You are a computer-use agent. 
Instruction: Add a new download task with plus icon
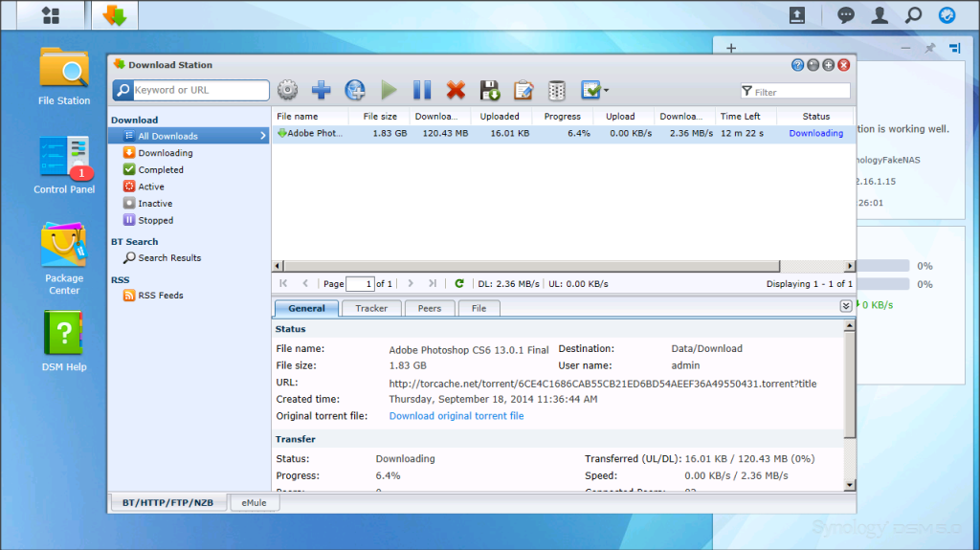[322, 90]
